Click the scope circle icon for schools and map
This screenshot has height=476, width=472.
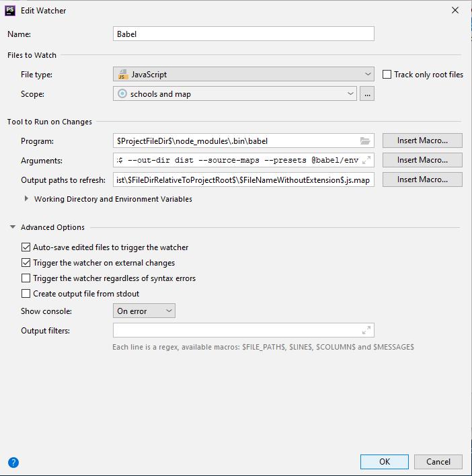pos(122,93)
